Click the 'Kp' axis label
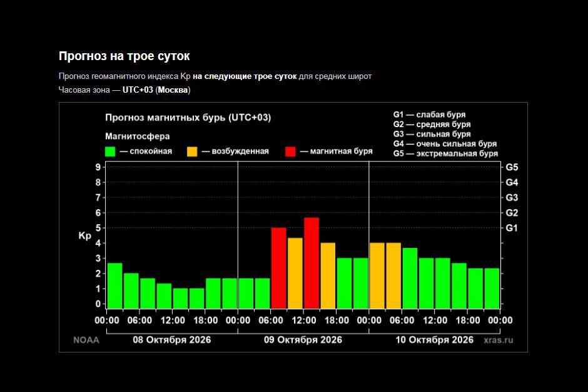This screenshot has height=392, width=588. tap(84, 236)
